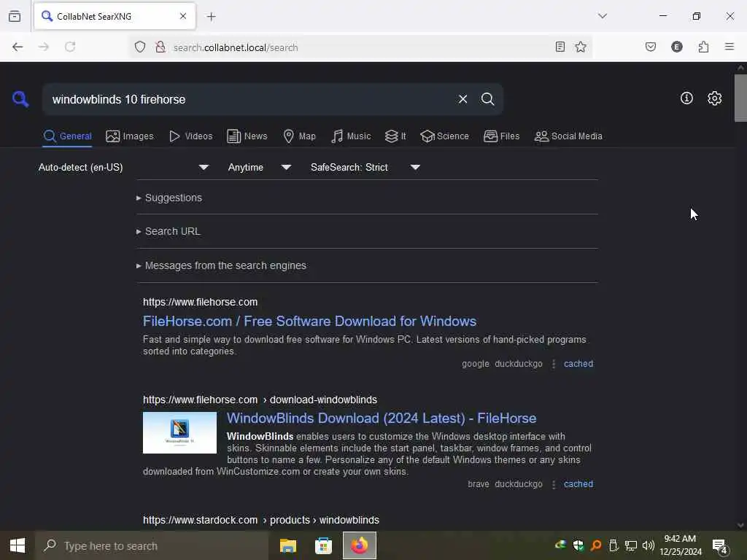Open extensions puzzle icon
747x560 pixels.
(x=704, y=47)
